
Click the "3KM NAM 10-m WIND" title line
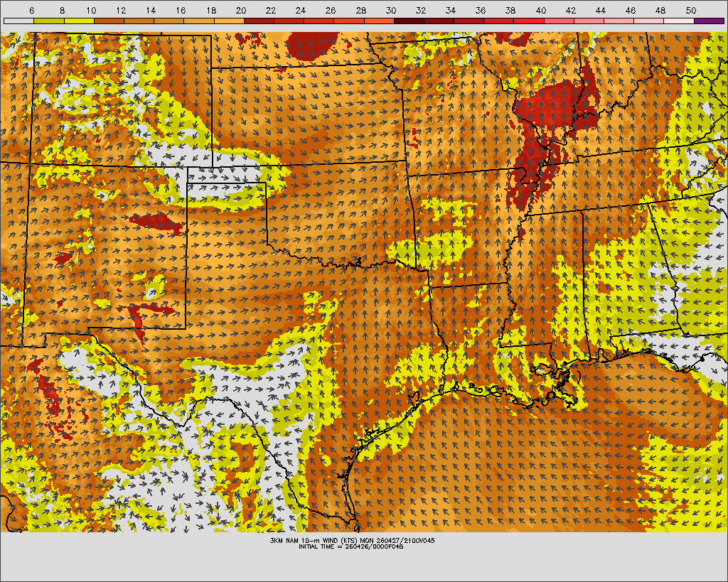[348, 540]
